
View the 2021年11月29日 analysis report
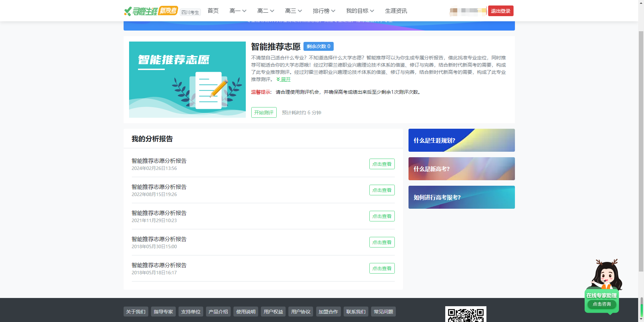pos(382,216)
